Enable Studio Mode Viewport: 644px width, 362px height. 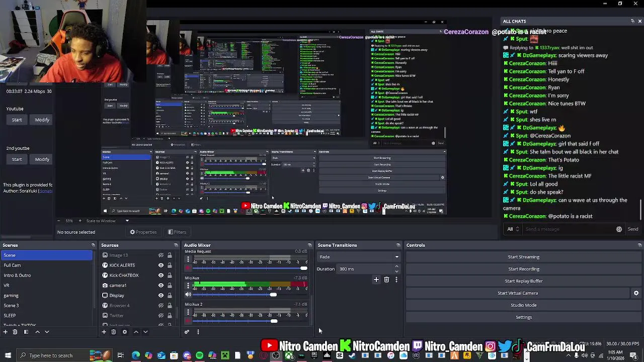(523, 305)
